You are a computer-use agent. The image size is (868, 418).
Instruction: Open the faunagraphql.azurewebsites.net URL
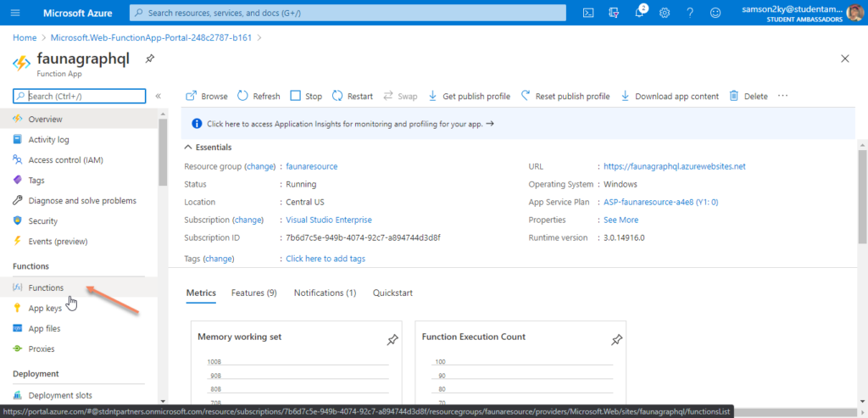click(675, 166)
